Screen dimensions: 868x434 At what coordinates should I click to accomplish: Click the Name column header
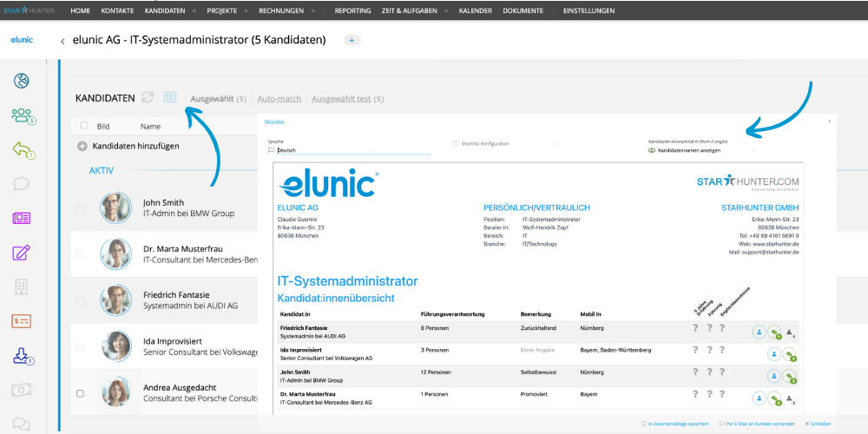coord(150,126)
